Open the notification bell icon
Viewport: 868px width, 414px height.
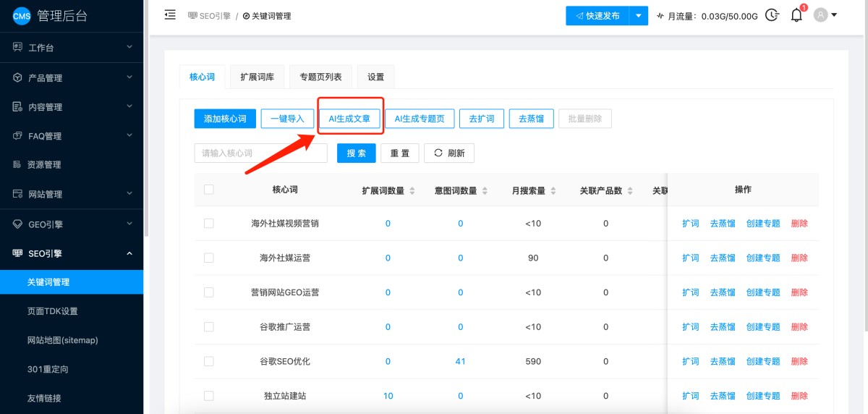click(796, 15)
